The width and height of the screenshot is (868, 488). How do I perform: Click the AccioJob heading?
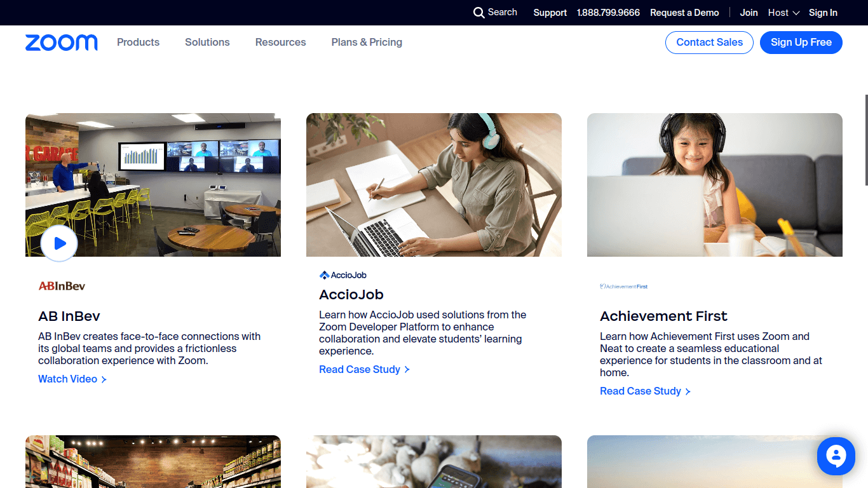coord(351,295)
